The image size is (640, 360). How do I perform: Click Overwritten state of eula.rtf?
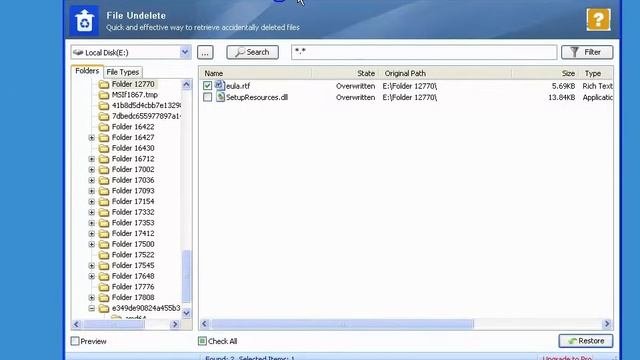click(356, 86)
